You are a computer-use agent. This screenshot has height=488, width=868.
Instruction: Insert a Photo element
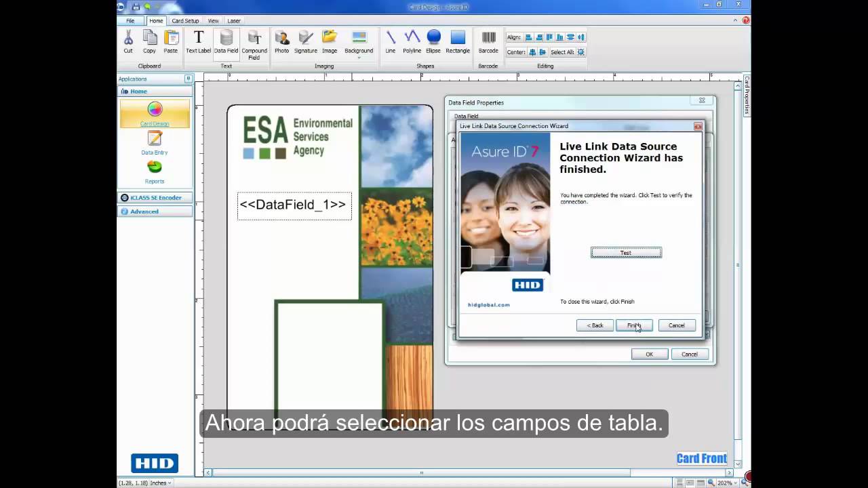click(282, 41)
